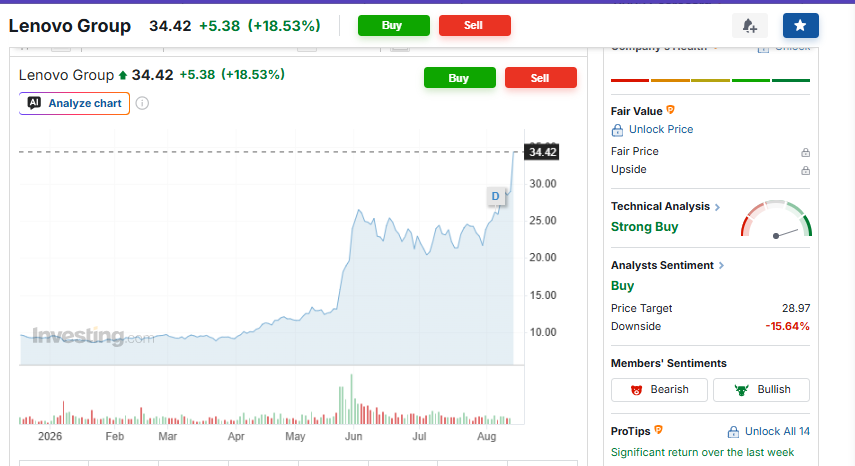This screenshot has height=466, width=855.
Task: Click the add alert bell icon
Action: pyautogui.click(x=749, y=26)
